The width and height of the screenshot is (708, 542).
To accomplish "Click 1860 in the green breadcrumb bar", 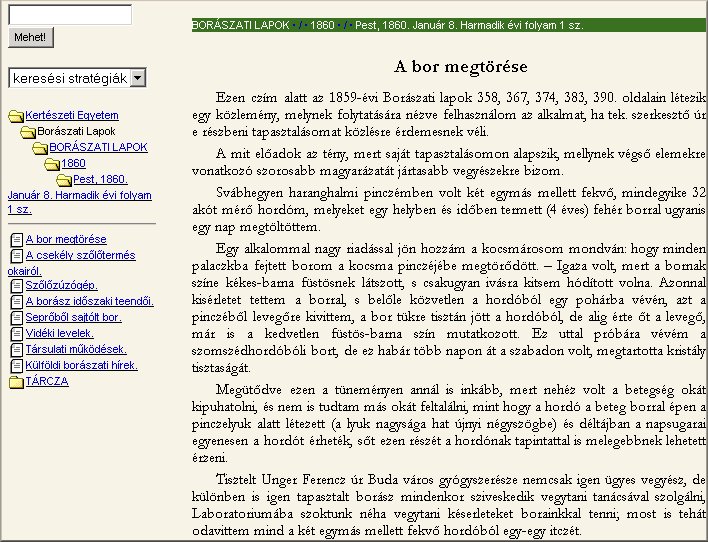I will coord(322,25).
